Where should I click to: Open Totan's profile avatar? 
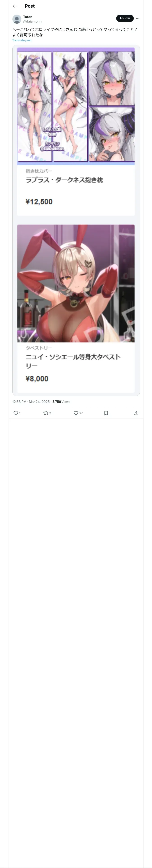pyautogui.click(x=17, y=19)
